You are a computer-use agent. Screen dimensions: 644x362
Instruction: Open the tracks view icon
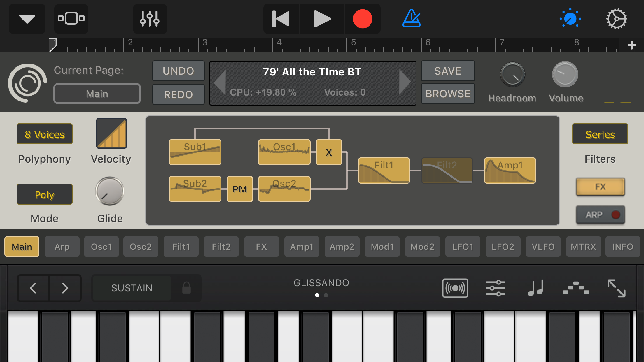point(71,19)
